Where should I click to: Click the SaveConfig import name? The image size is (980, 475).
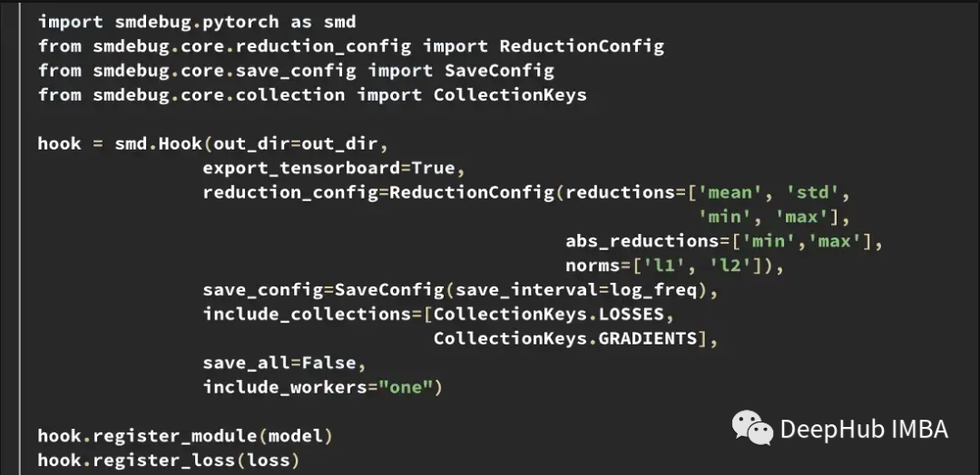click(x=499, y=71)
